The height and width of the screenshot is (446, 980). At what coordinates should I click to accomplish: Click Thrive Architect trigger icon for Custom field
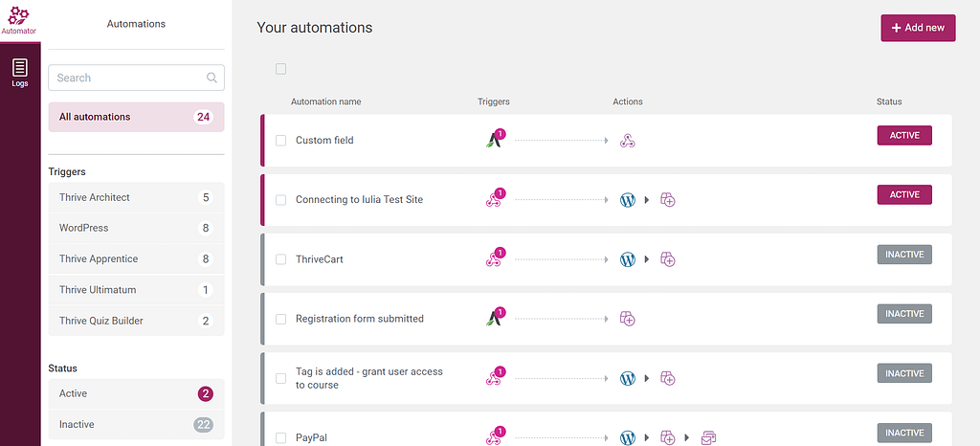click(494, 141)
